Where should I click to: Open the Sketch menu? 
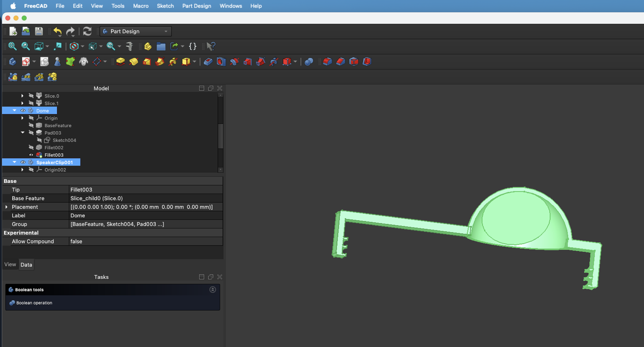pyautogui.click(x=165, y=6)
